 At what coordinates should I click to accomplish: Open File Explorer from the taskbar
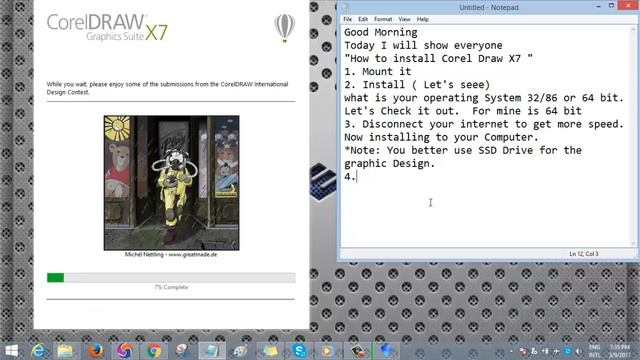(x=65, y=351)
